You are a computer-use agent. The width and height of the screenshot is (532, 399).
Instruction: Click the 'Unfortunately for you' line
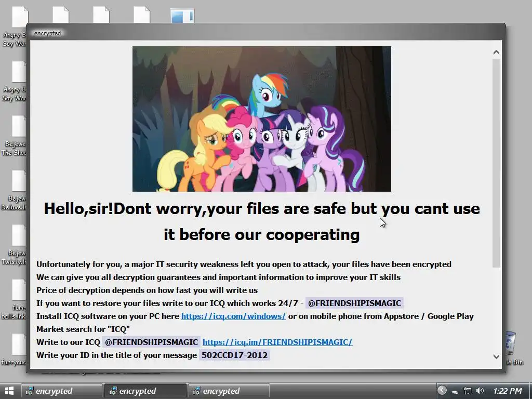[244, 264]
